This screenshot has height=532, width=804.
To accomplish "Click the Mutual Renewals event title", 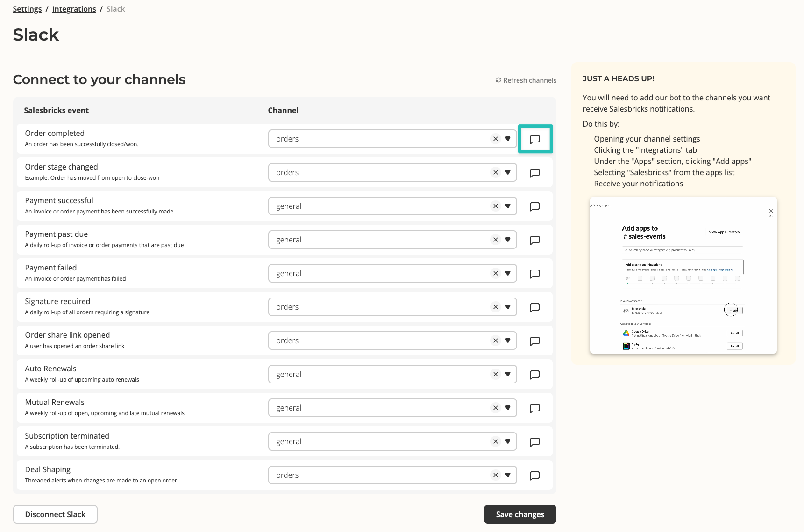I will (55, 402).
